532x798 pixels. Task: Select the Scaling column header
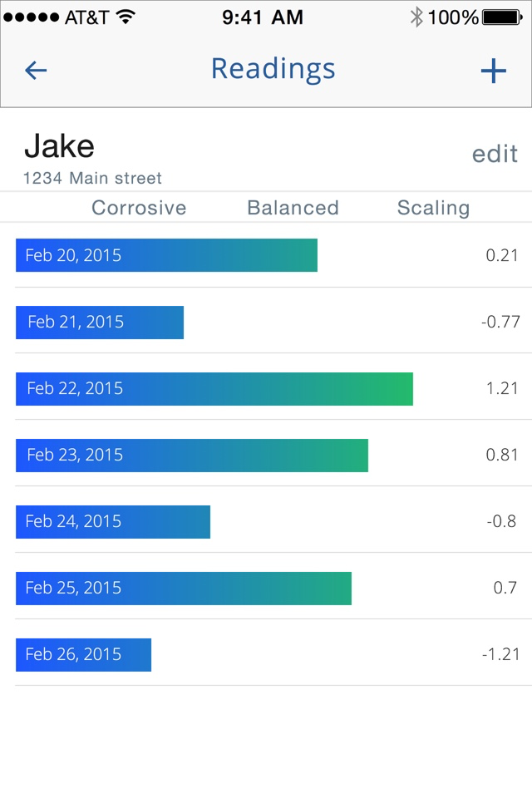(x=433, y=208)
